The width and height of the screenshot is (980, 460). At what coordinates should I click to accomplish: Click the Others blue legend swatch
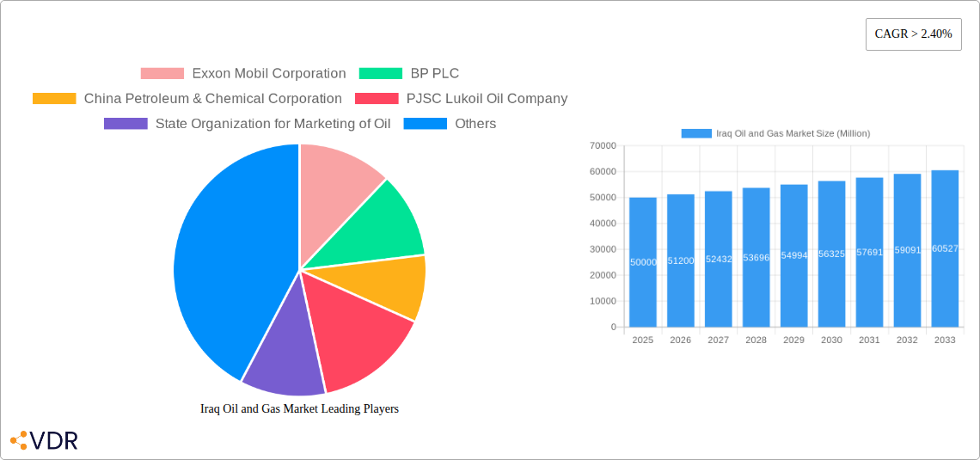425,124
